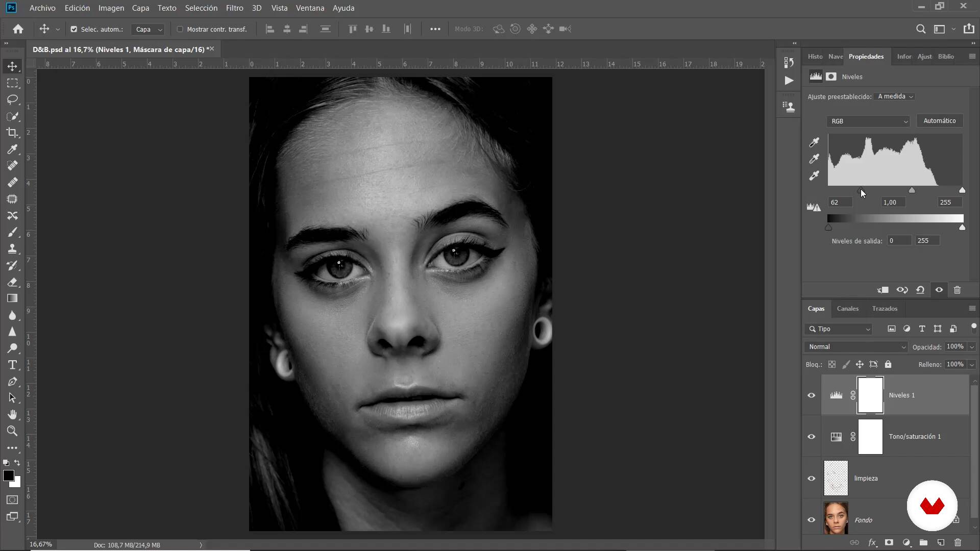Clip adjustment to layer below icon

[883, 290]
